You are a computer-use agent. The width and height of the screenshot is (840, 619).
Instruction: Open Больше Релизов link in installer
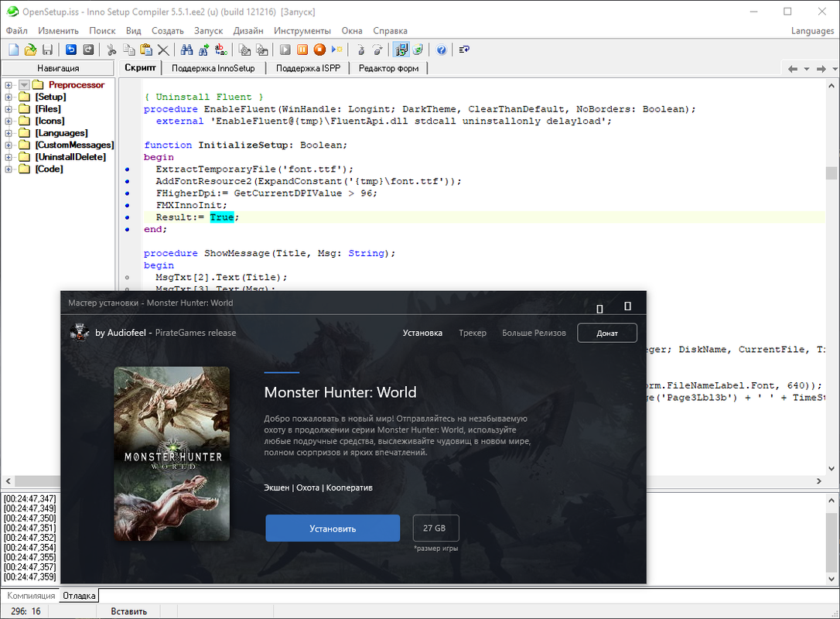click(534, 333)
